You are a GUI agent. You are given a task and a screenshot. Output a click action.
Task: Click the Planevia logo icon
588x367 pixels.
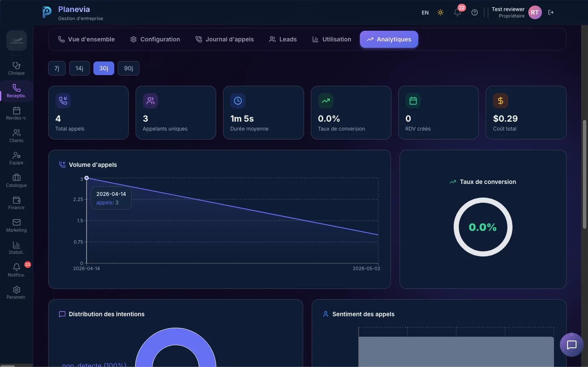click(46, 12)
